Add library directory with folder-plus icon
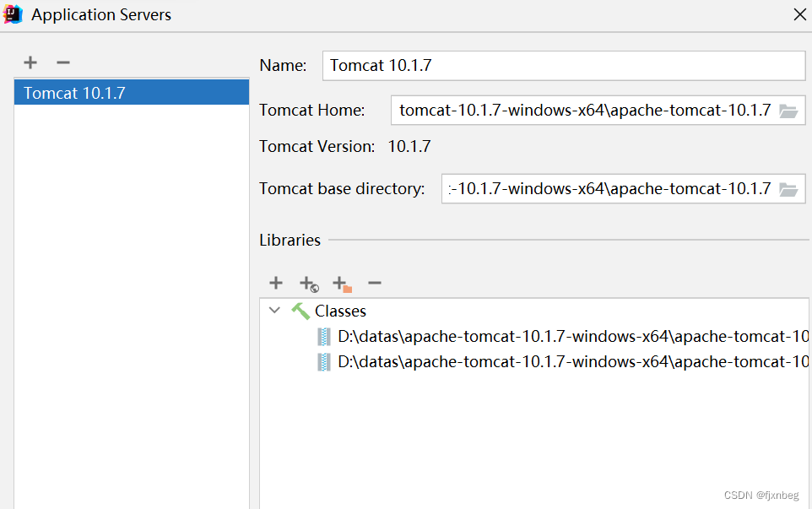 pos(342,284)
